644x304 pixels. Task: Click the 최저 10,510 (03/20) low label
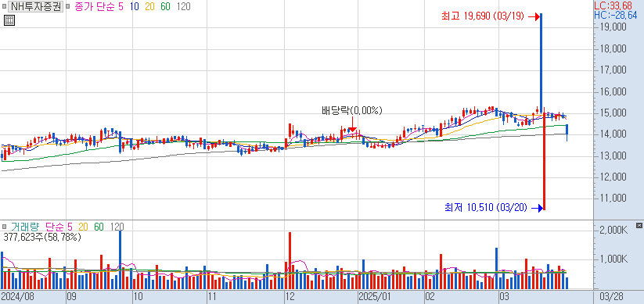tap(485, 208)
